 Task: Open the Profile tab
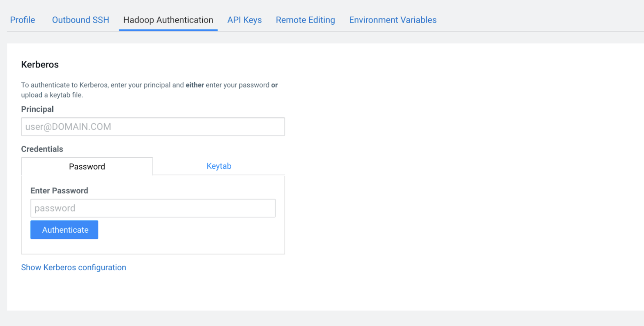coord(22,20)
